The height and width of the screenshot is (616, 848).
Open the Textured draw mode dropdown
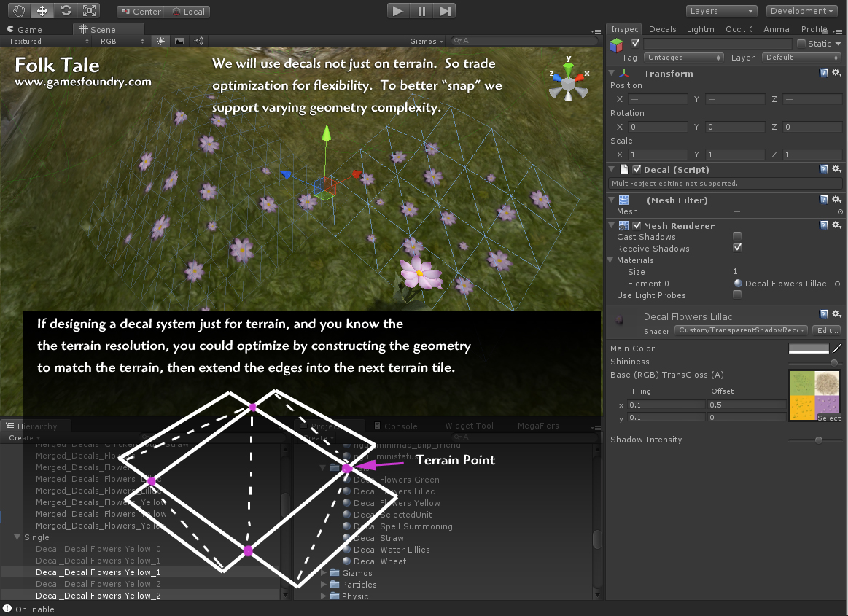[47, 41]
